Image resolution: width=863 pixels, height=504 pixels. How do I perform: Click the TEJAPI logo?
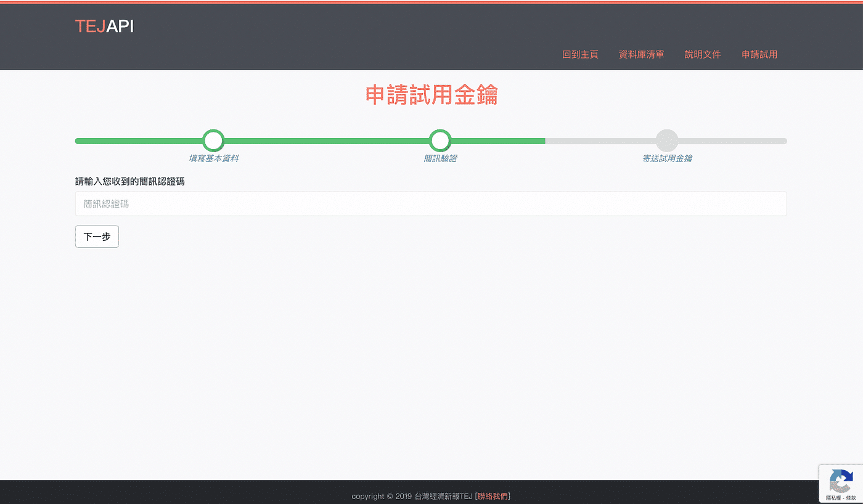(104, 26)
